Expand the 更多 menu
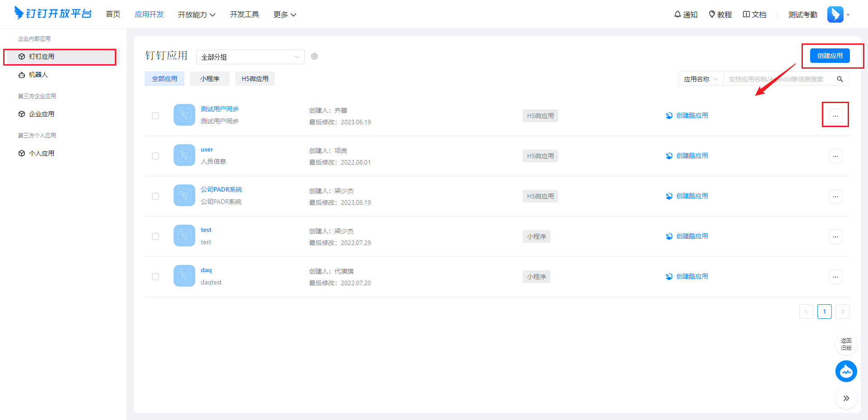 pyautogui.click(x=285, y=14)
